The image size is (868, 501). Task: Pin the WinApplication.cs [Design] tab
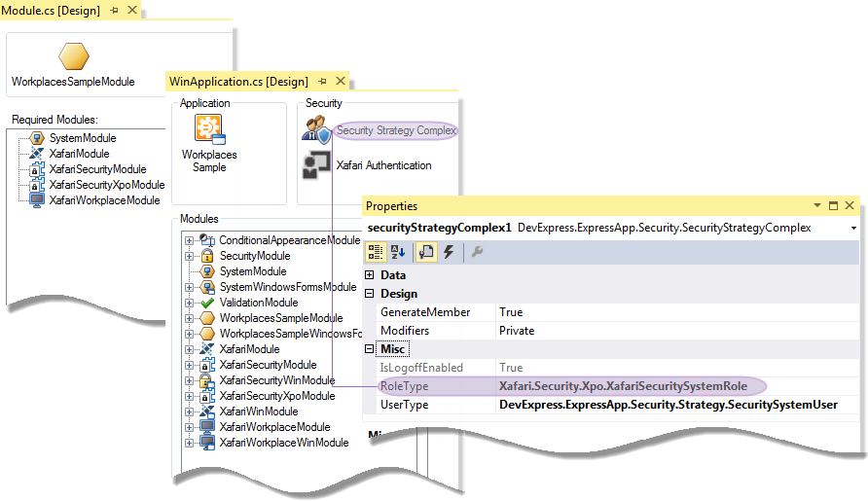coord(323,82)
